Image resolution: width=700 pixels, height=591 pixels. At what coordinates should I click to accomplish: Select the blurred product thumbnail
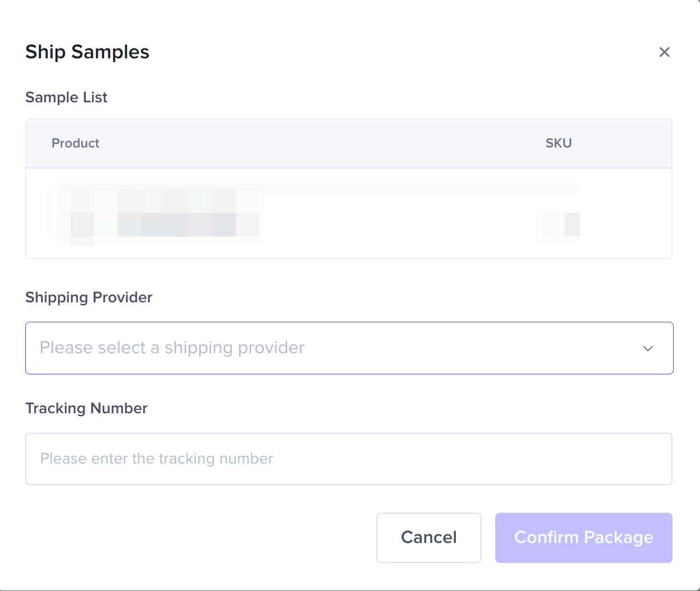pyautogui.click(x=61, y=213)
